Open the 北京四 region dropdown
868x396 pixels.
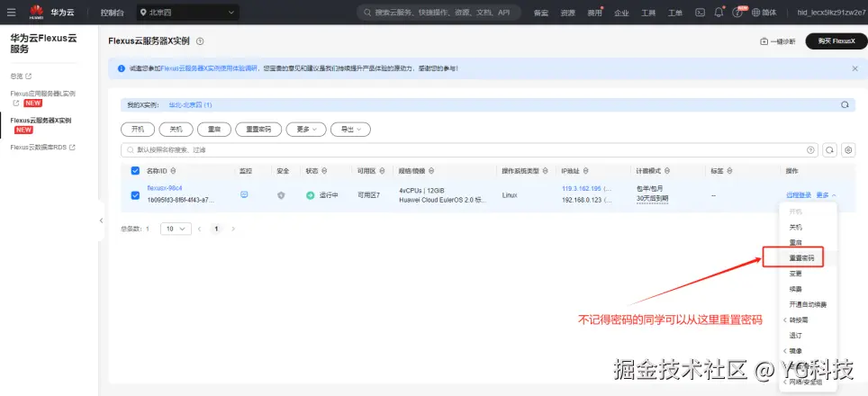[188, 13]
